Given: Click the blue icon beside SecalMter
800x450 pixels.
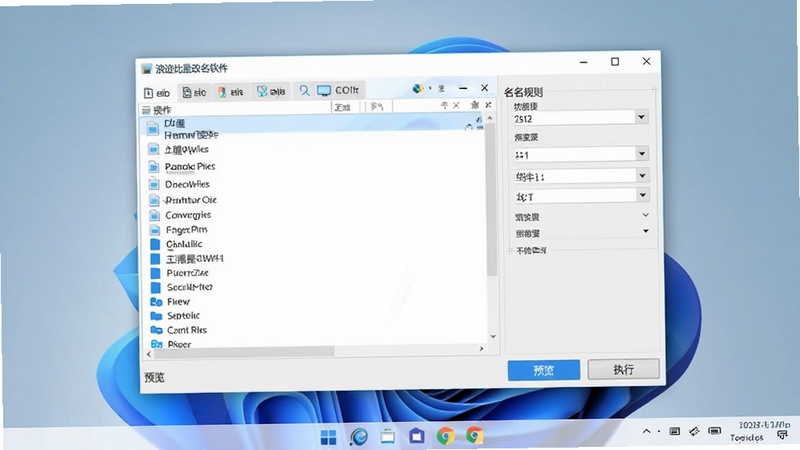Looking at the screenshot, I should pyautogui.click(x=156, y=287).
